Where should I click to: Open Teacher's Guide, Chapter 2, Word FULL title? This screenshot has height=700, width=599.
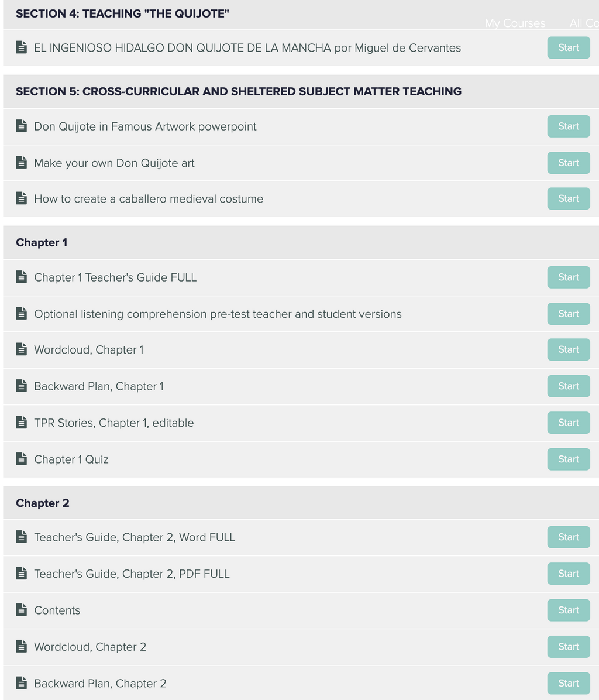[135, 537]
